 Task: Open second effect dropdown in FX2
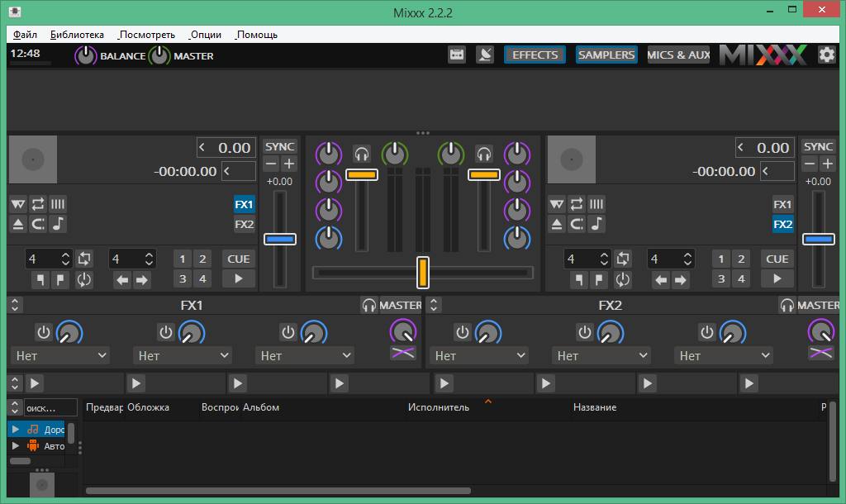pos(601,355)
